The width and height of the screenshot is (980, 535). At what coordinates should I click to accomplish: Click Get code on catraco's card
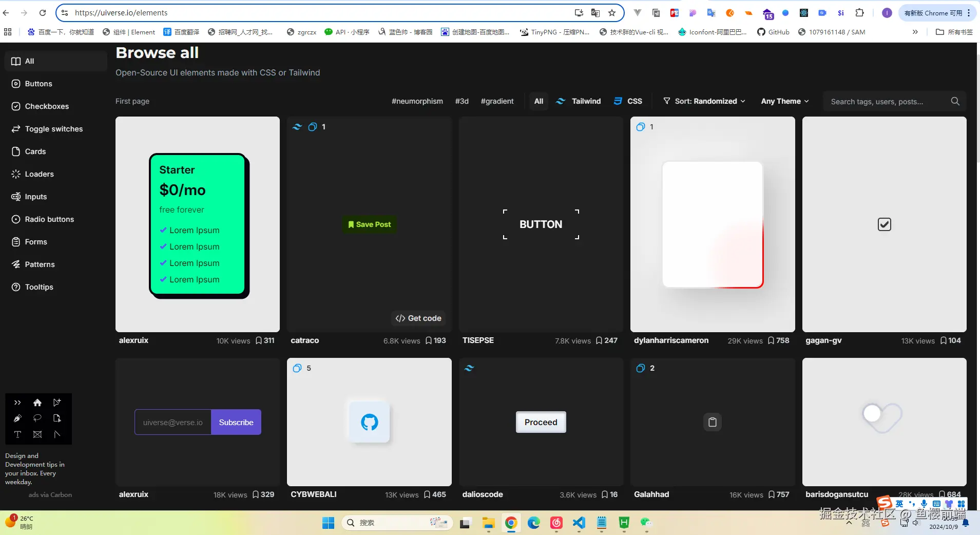418,318
